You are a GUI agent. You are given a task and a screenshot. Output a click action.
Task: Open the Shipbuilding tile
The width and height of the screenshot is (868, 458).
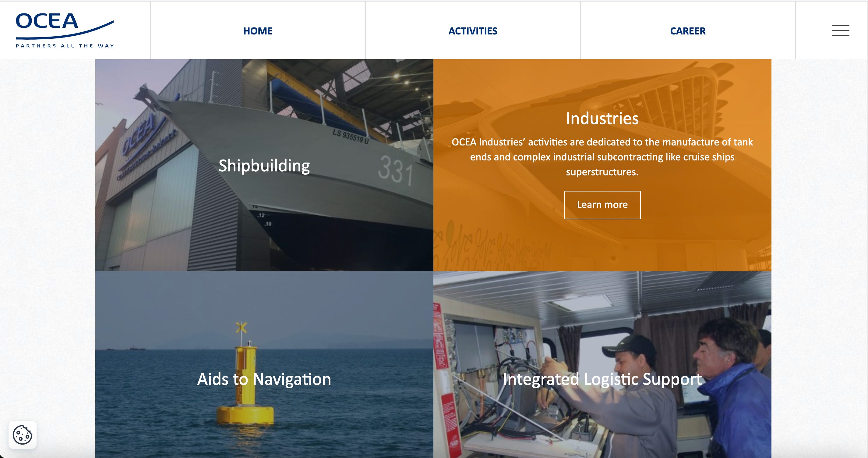[264, 165]
